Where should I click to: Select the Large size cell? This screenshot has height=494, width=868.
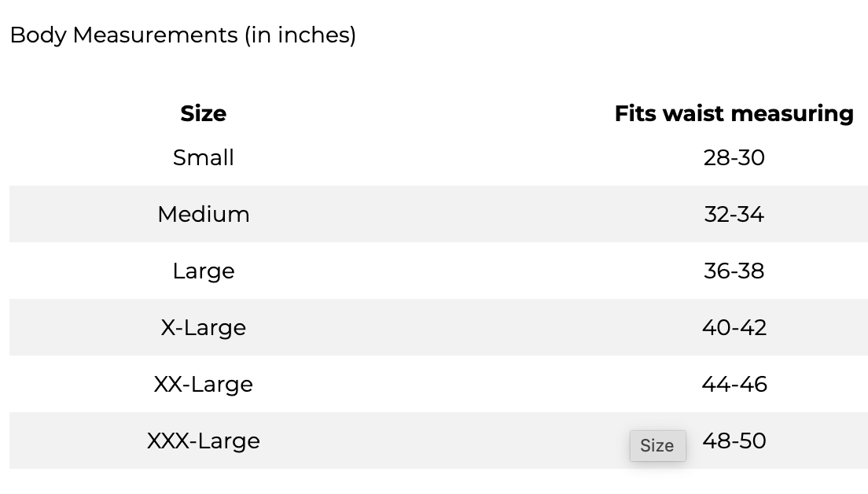pos(203,271)
